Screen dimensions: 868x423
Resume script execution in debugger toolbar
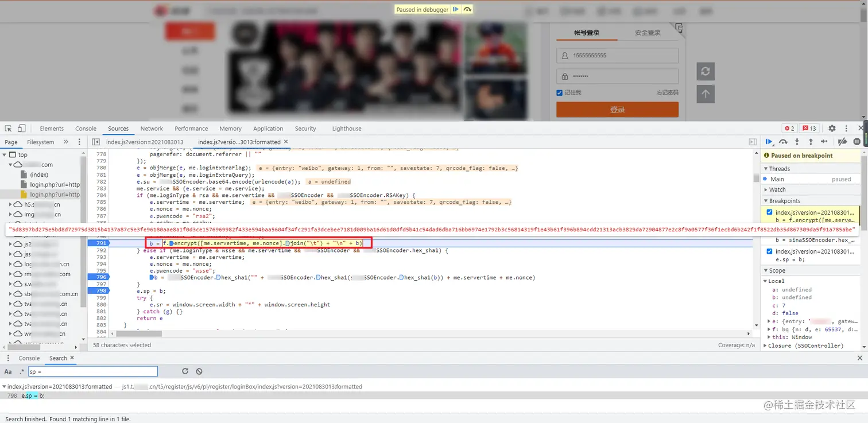[x=769, y=142]
